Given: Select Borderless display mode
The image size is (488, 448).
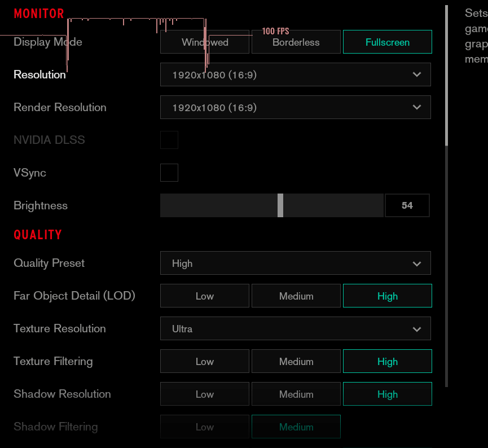Looking at the screenshot, I should click(x=296, y=42).
